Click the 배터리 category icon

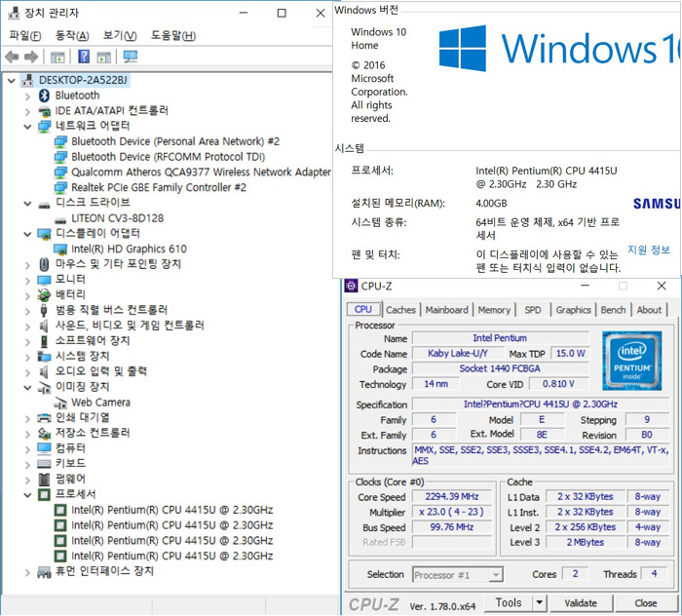44,295
